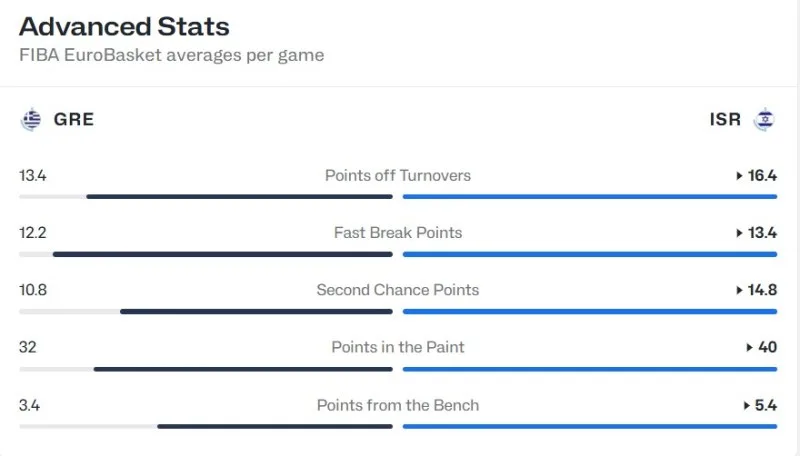Click arrow beside 40 Points in Paint
This screenshot has width=800, height=456.
pyautogui.click(x=749, y=347)
